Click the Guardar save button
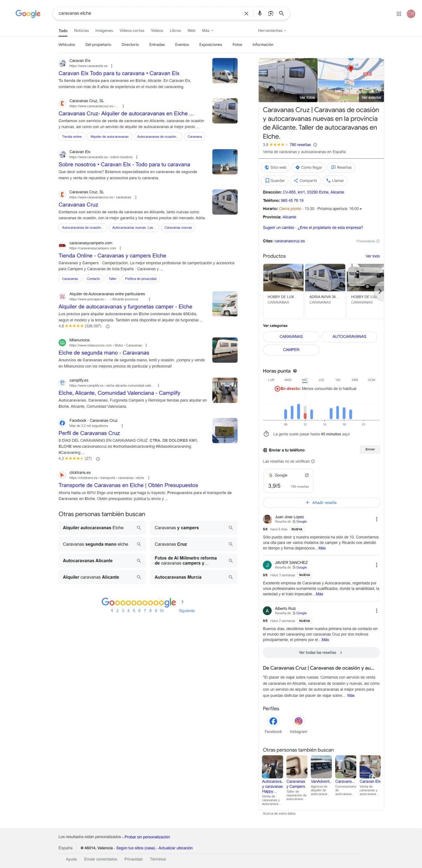 click(x=275, y=181)
